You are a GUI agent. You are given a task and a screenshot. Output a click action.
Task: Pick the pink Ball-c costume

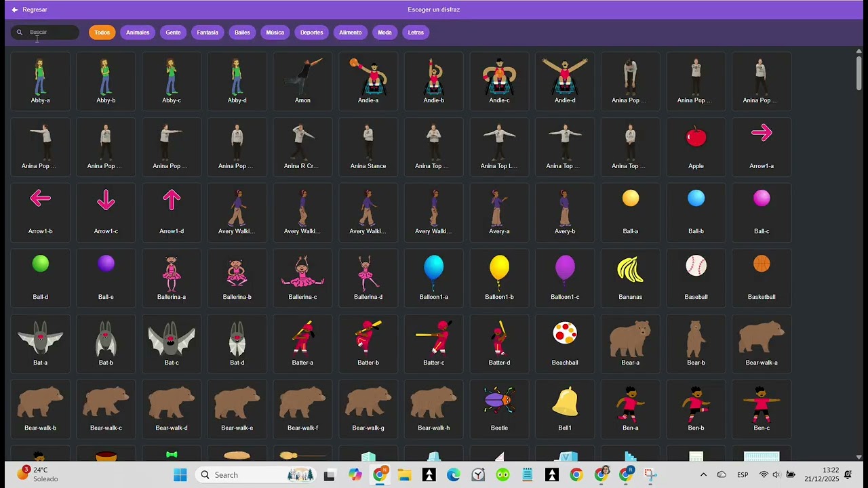pyautogui.click(x=762, y=212)
